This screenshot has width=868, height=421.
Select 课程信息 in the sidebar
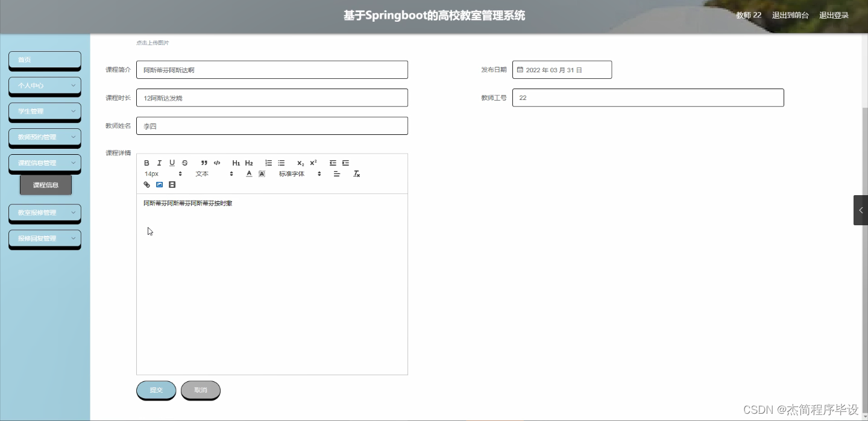pyautogui.click(x=45, y=185)
